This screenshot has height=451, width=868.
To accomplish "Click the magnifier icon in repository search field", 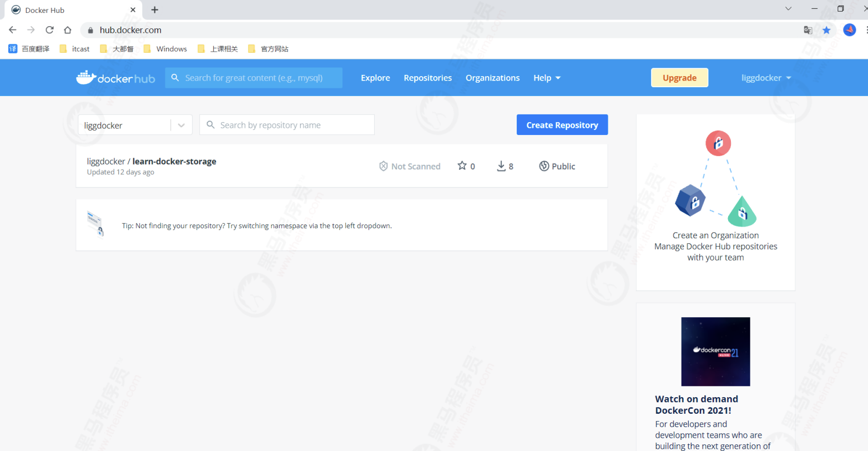I will (211, 125).
